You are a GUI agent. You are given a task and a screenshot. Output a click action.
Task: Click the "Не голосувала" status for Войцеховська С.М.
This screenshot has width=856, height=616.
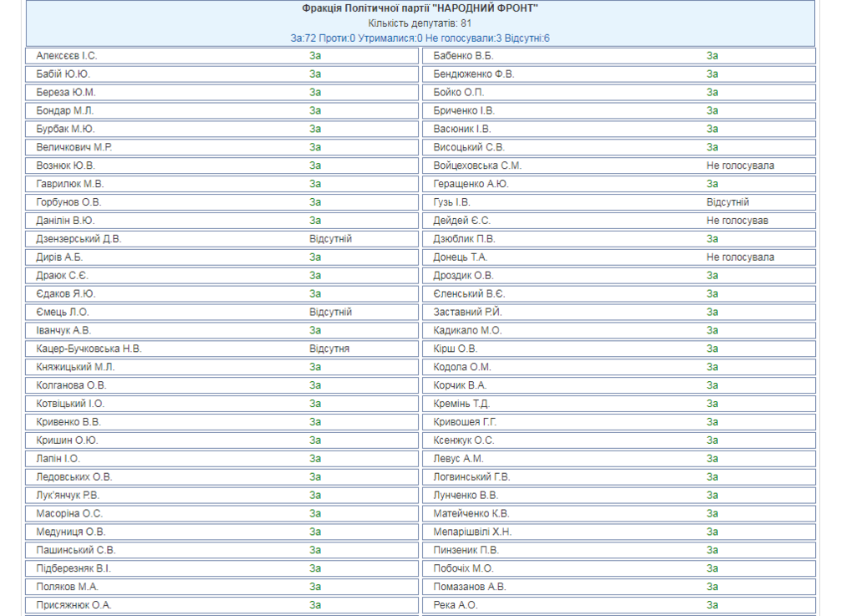click(740, 165)
